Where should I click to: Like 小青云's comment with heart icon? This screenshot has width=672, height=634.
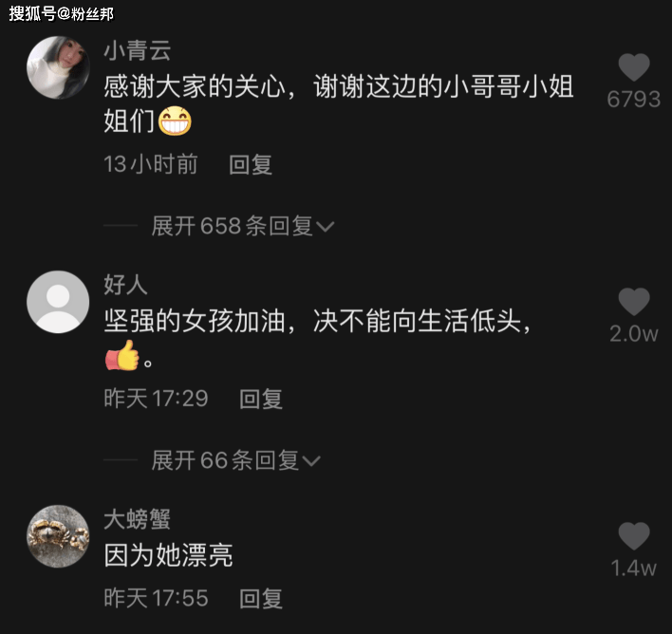[x=634, y=67]
